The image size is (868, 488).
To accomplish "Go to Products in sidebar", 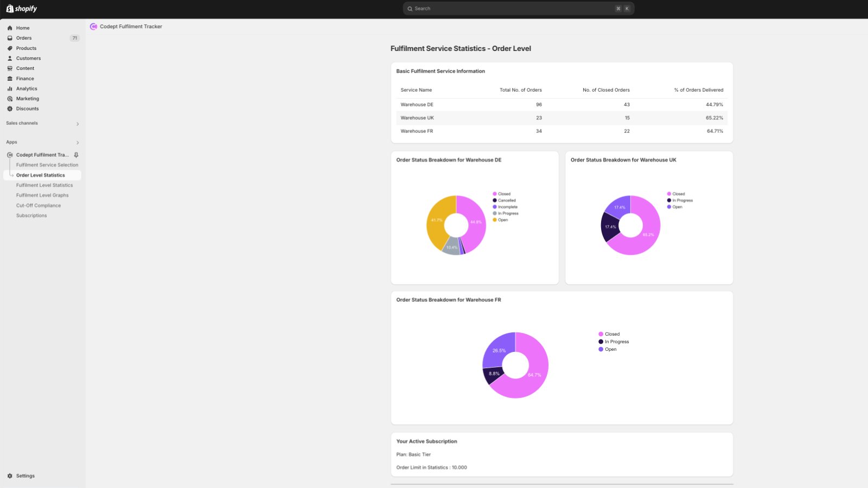I will [x=26, y=48].
